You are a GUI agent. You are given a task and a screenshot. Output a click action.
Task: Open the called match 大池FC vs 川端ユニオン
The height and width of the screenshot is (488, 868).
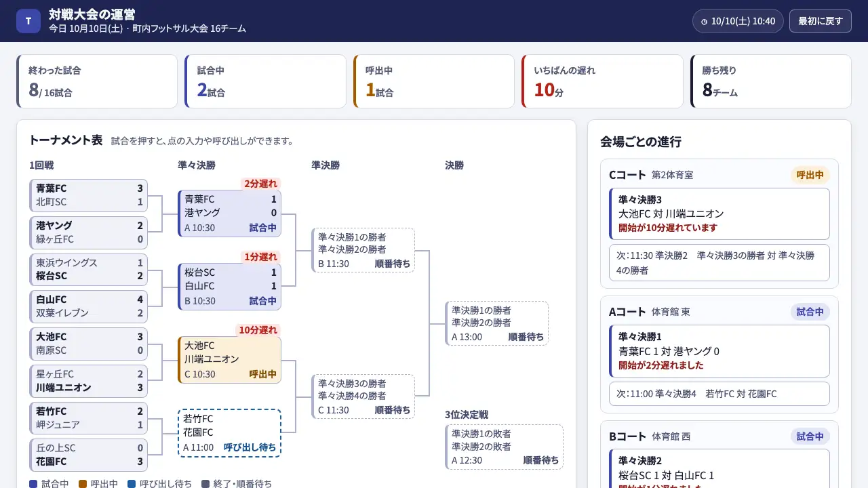pos(230,360)
